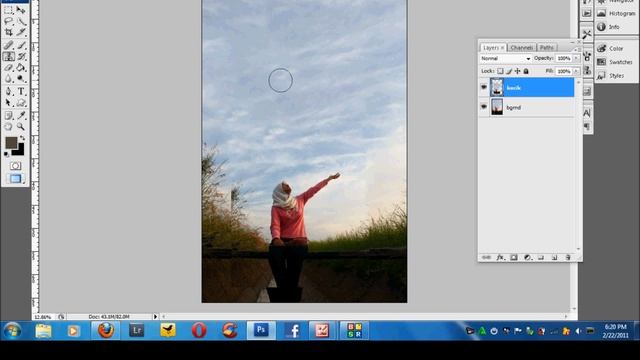Image resolution: width=640 pixels, height=360 pixels.
Task: Select the Path Selection tool
Action: [x=9, y=102]
